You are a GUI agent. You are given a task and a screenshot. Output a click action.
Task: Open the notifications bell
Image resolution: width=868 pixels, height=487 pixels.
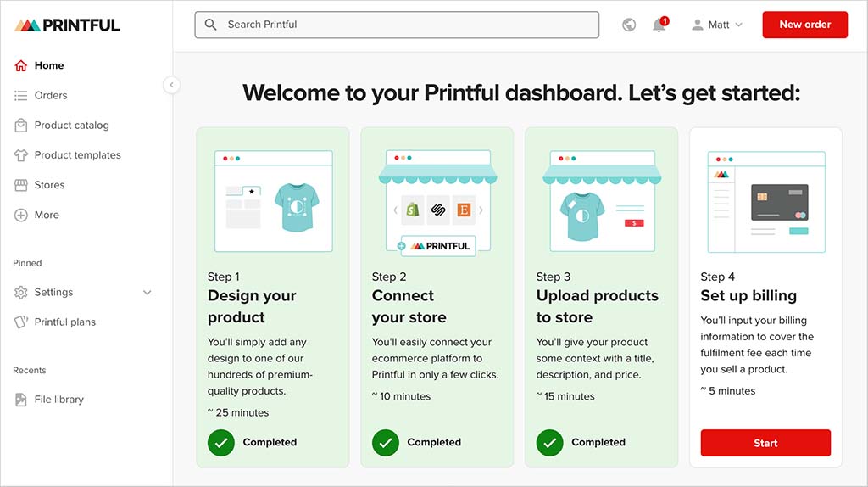tap(659, 25)
